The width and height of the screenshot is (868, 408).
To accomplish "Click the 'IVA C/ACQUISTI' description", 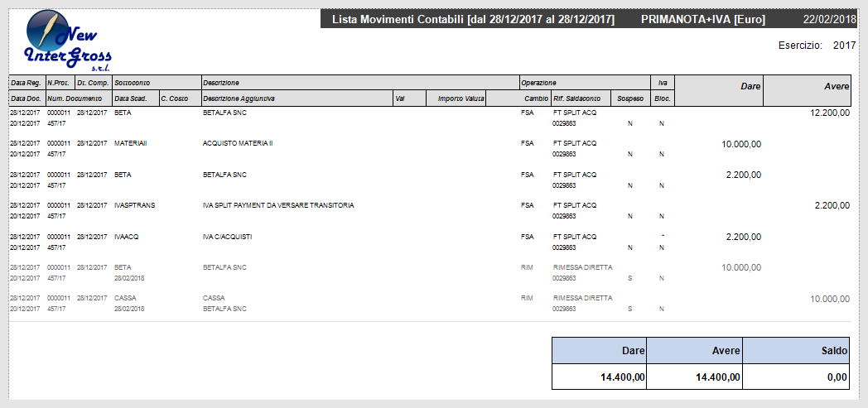I will coord(228,237).
